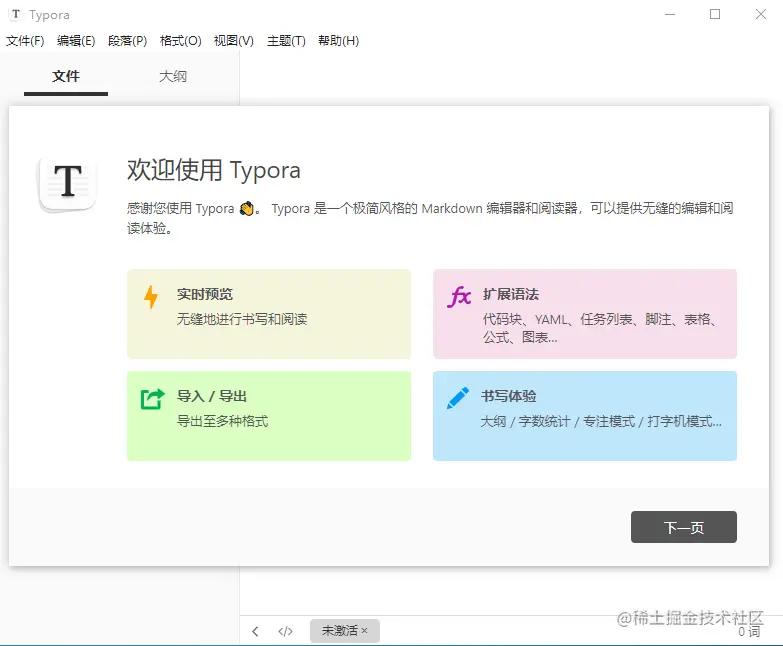Click the 0 词 word count

(750, 632)
